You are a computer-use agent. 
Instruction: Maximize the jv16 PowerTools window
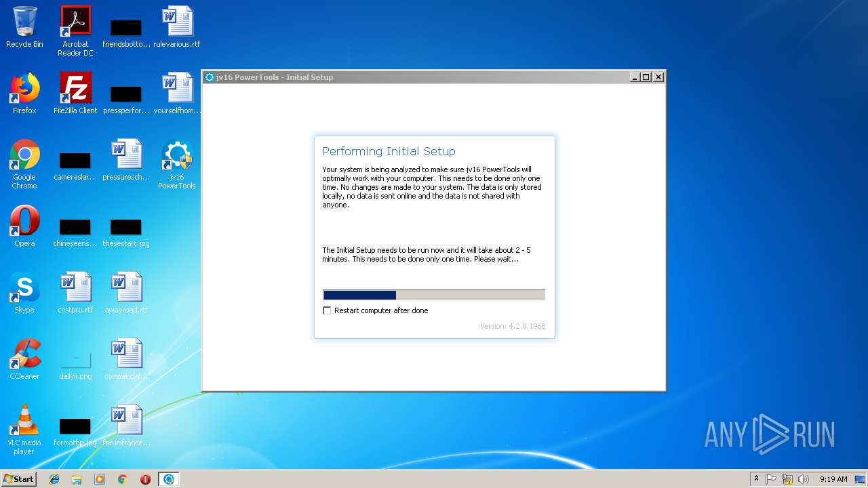[x=646, y=77]
